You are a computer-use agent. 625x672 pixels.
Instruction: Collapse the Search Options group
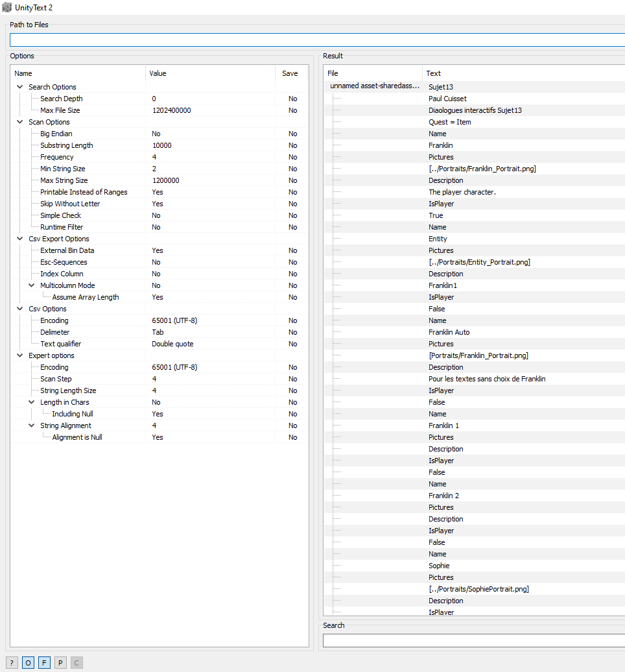click(19, 87)
